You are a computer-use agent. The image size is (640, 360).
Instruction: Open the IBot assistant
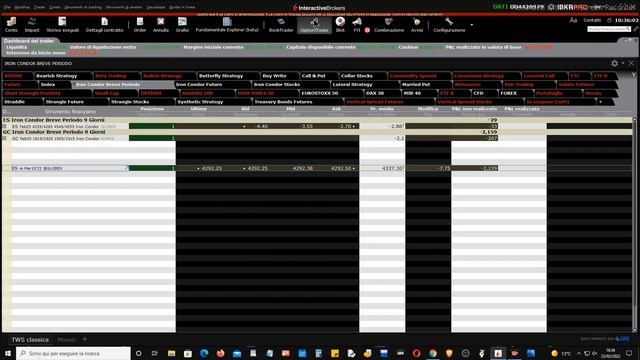pos(340,24)
